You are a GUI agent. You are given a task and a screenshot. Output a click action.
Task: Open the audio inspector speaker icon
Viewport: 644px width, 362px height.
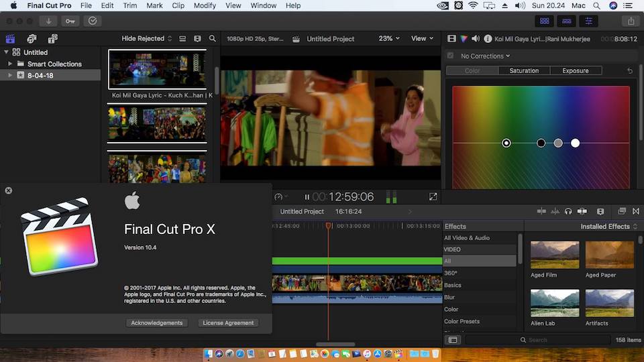(x=476, y=39)
